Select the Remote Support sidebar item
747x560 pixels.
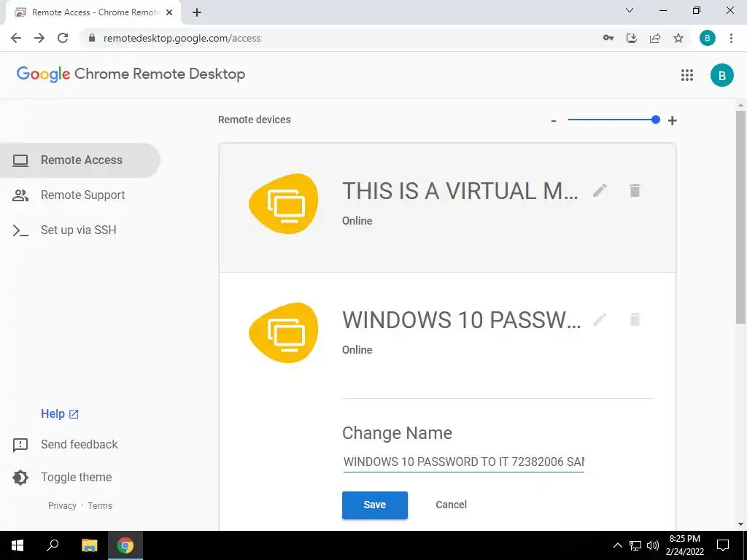pos(80,195)
